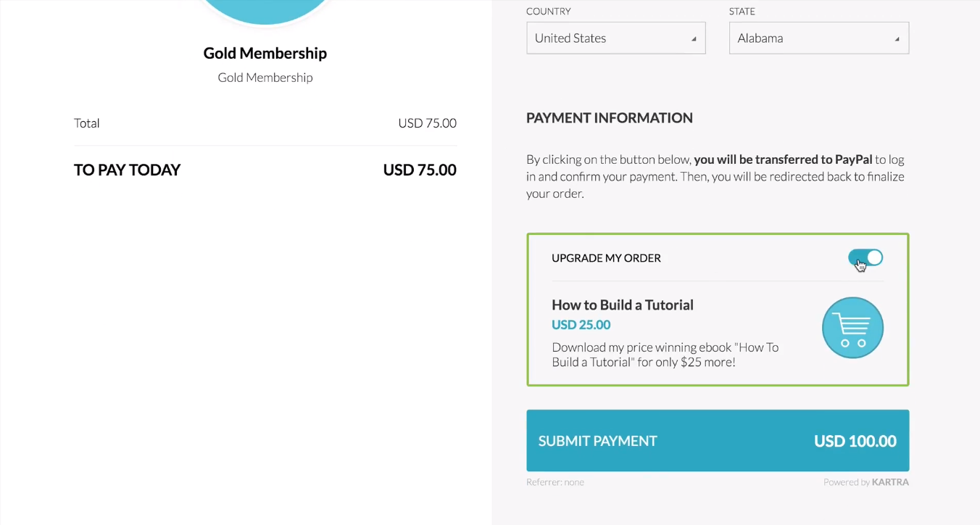Click the shopping cart icon in upgrade box

(x=852, y=328)
